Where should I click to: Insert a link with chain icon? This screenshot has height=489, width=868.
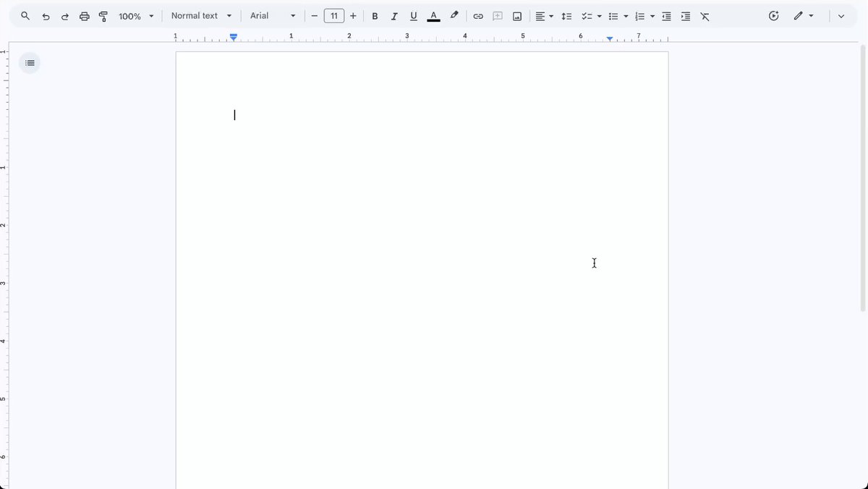(x=478, y=16)
